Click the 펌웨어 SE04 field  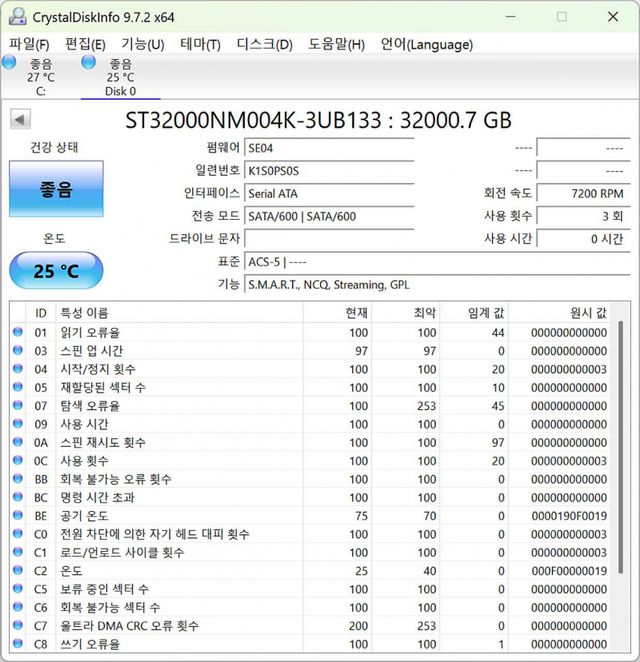(x=328, y=147)
